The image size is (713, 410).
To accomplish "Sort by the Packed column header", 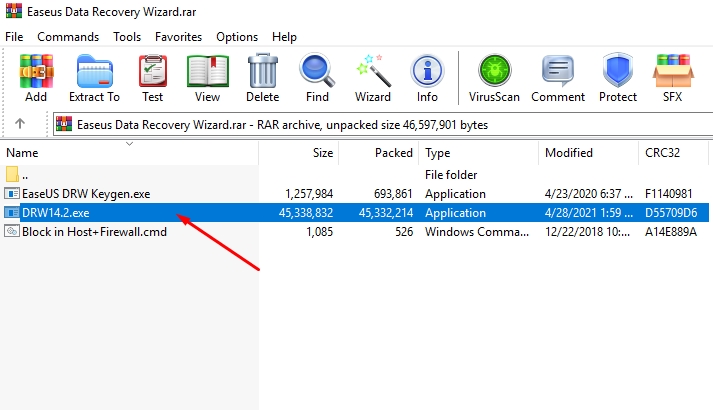I will [379, 153].
